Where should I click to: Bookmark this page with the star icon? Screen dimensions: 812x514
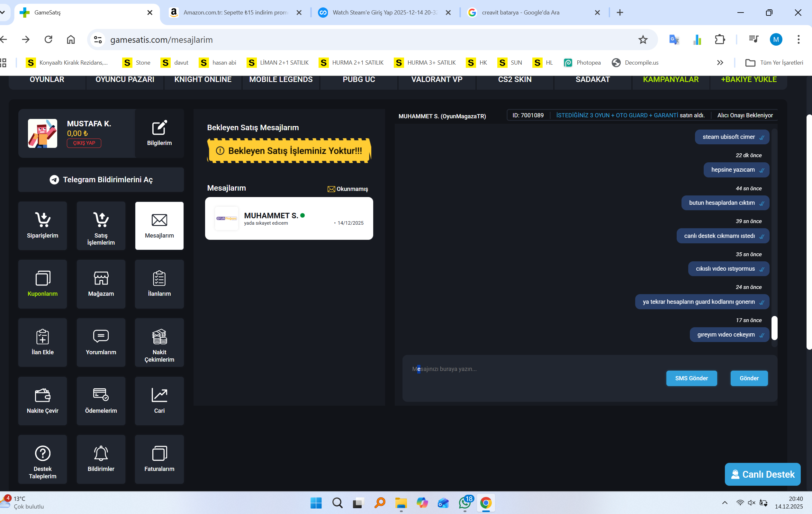(643, 40)
